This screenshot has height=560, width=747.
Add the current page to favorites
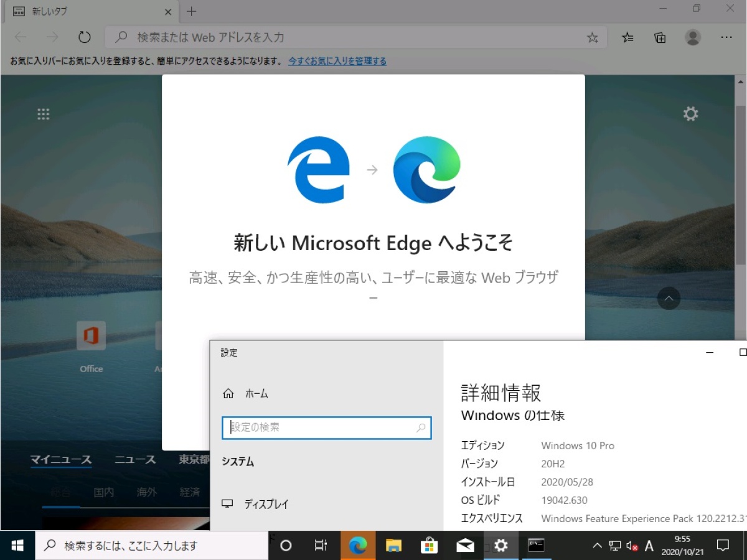tap(592, 37)
